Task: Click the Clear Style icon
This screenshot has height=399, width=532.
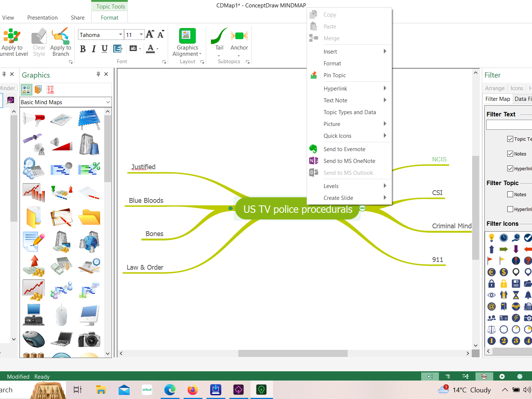Action: pyautogui.click(x=39, y=41)
